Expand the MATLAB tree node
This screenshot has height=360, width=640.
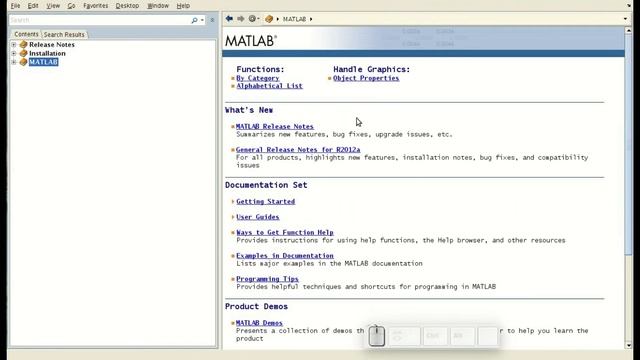[14, 62]
